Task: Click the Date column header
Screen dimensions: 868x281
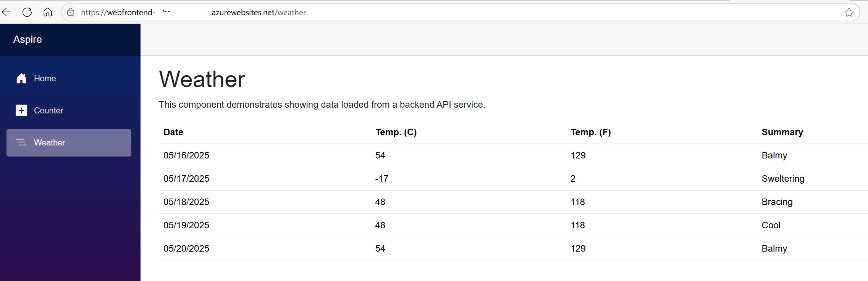Action: [173, 132]
